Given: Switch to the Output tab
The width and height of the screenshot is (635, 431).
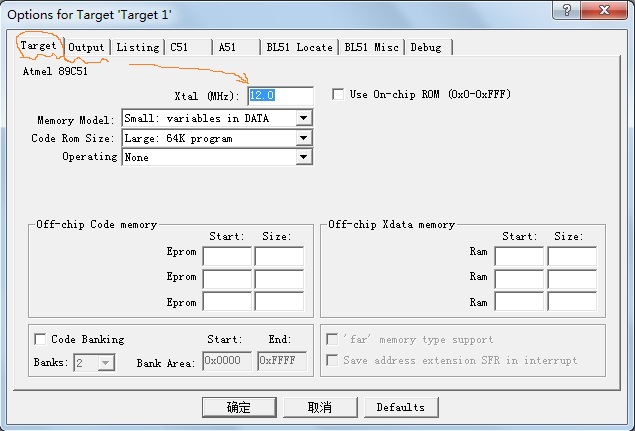Looking at the screenshot, I should (x=87, y=47).
